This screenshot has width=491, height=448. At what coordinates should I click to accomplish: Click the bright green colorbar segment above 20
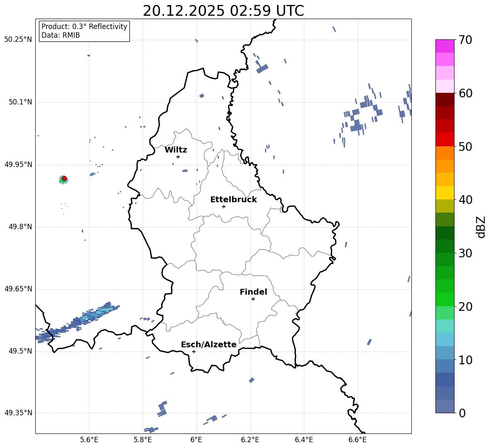coord(445,299)
